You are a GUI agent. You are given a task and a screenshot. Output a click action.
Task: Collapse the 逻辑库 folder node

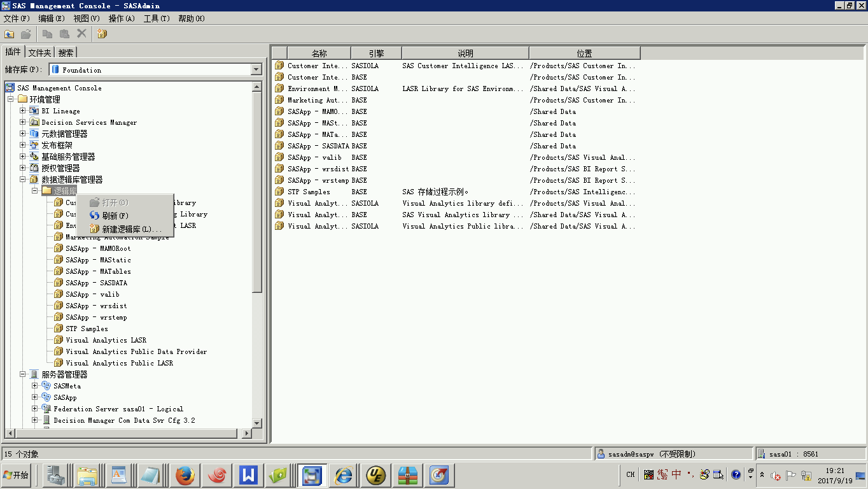click(35, 191)
